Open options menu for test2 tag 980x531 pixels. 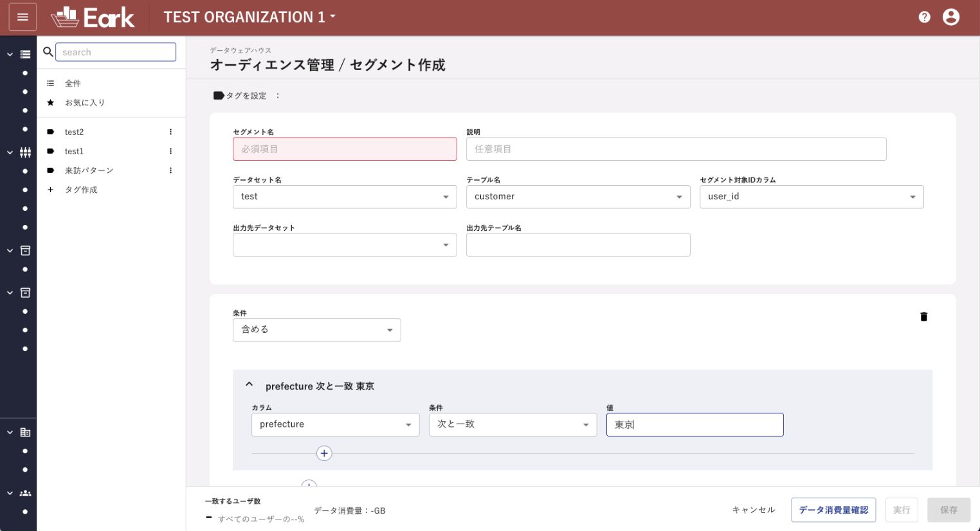[x=170, y=132]
